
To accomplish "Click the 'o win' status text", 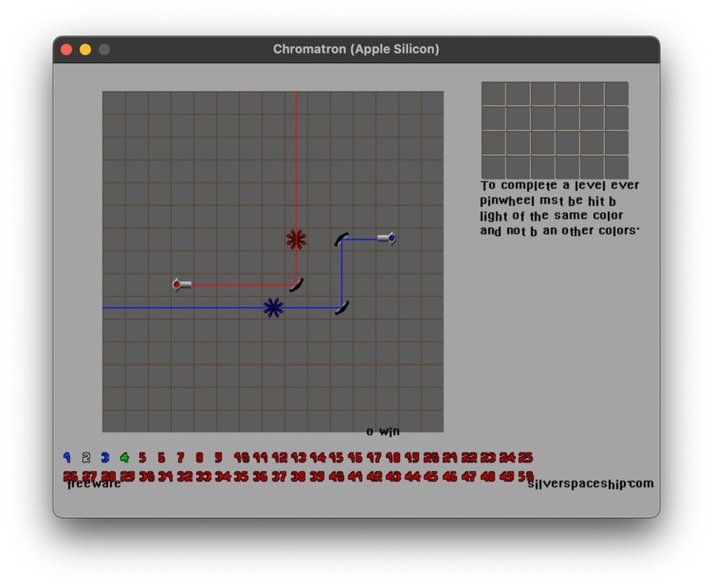I will pyautogui.click(x=381, y=431).
